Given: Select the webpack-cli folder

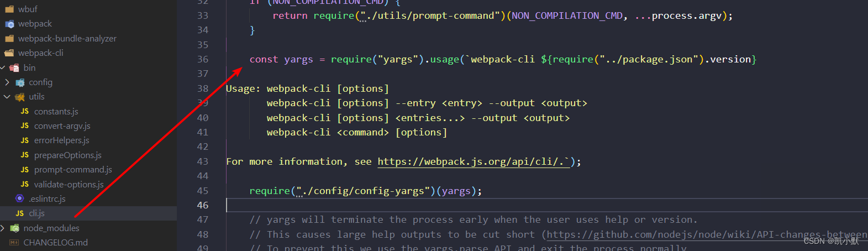Looking at the screenshot, I should tap(40, 53).
